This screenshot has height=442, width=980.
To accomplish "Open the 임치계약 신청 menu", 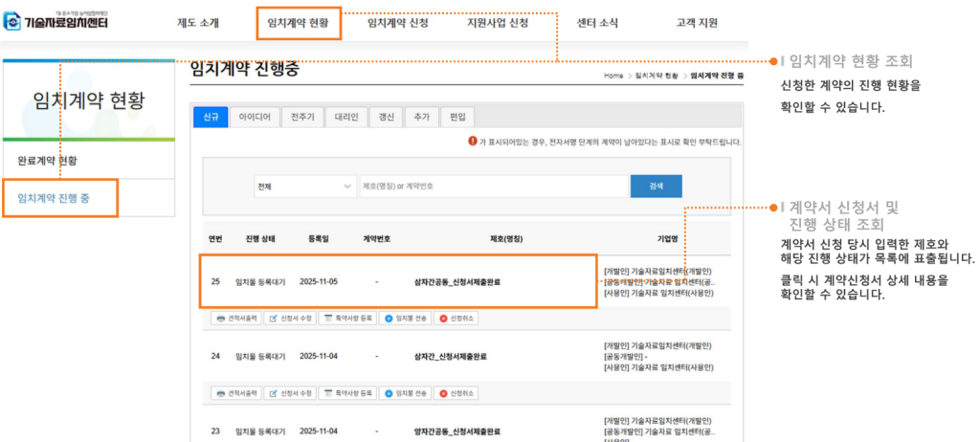I will (x=397, y=23).
